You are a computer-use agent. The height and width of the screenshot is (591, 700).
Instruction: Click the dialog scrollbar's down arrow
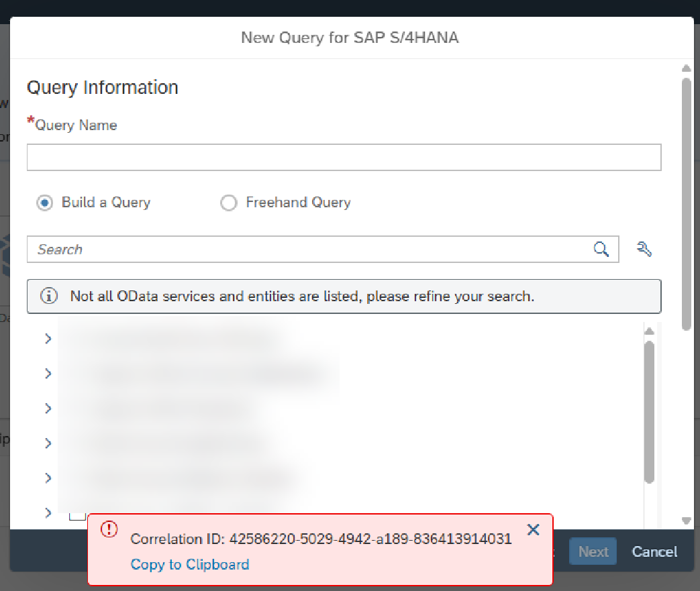click(686, 521)
